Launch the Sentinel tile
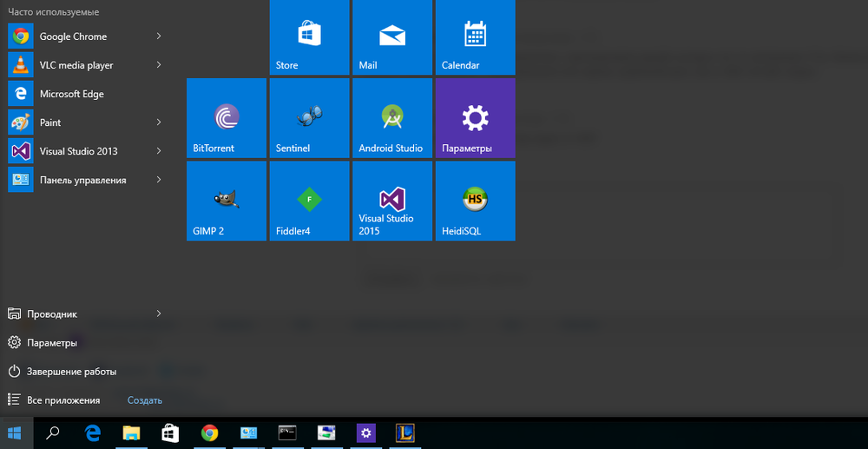The height and width of the screenshot is (449, 868). coord(309,118)
